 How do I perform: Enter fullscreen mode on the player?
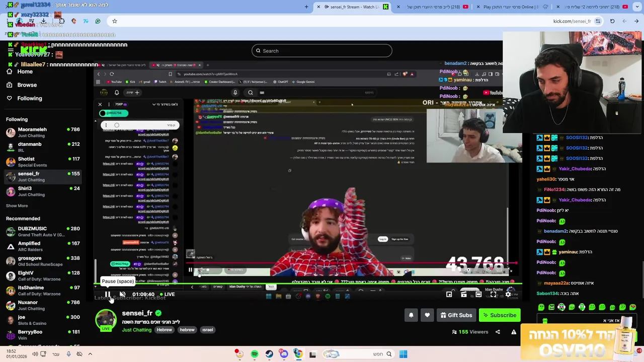[x=493, y=294]
